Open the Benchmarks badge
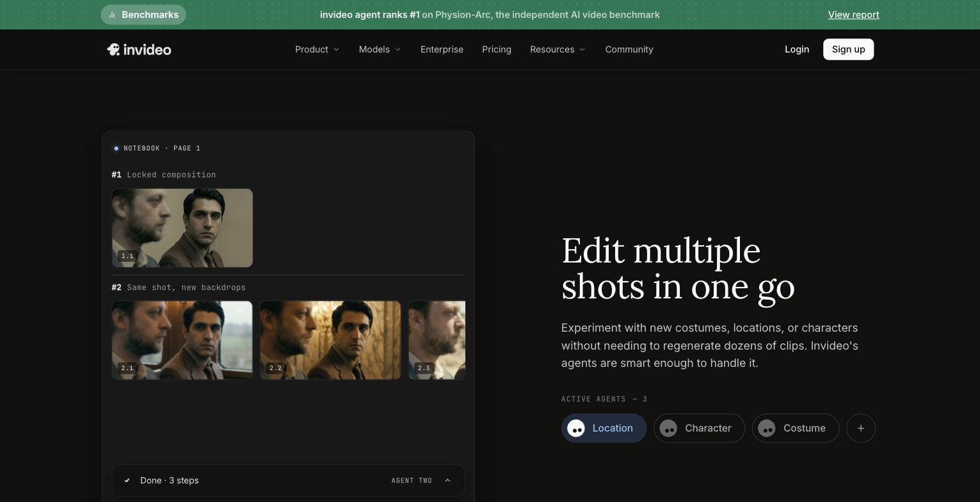The height and width of the screenshot is (502, 980). pos(143,15)
